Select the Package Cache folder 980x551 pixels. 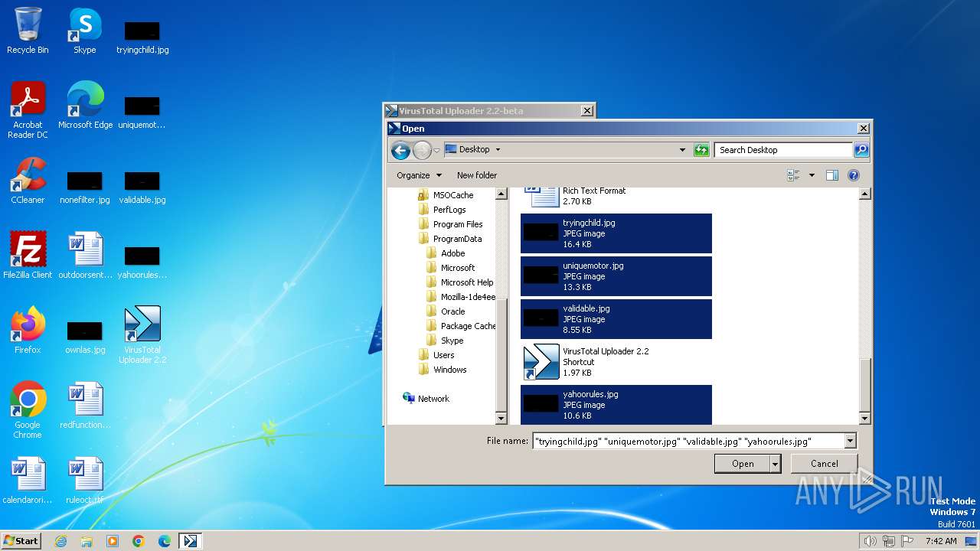tap(461, 326)
